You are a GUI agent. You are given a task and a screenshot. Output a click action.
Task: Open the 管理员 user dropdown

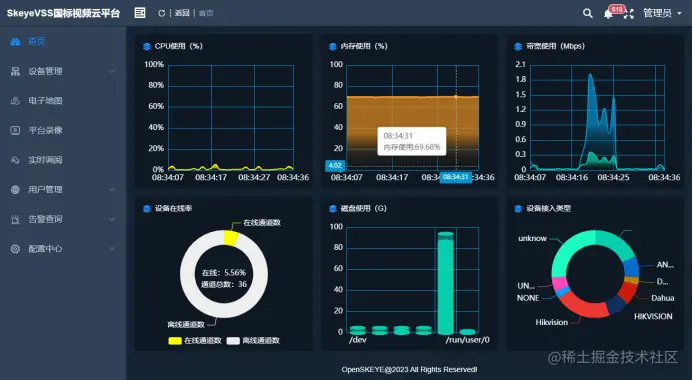pyautogui.click(x=662, y=13)
